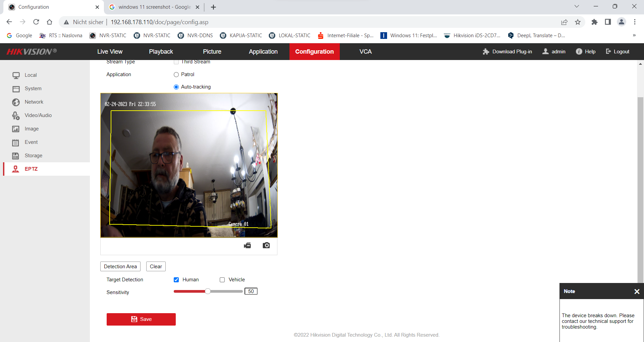The height and width of the screenshot is (342, 644).
Task: Click the camera snapshot capture icon
Action: 266,245
